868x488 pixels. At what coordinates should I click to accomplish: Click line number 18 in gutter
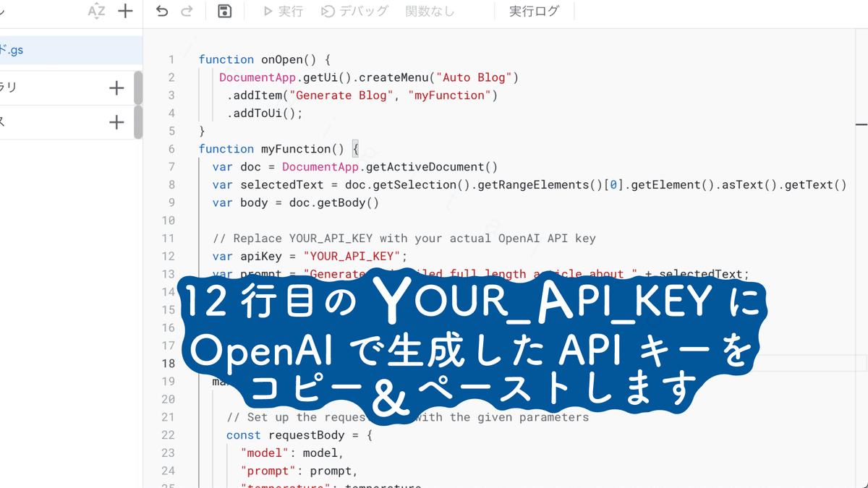(x=168, y=363)
